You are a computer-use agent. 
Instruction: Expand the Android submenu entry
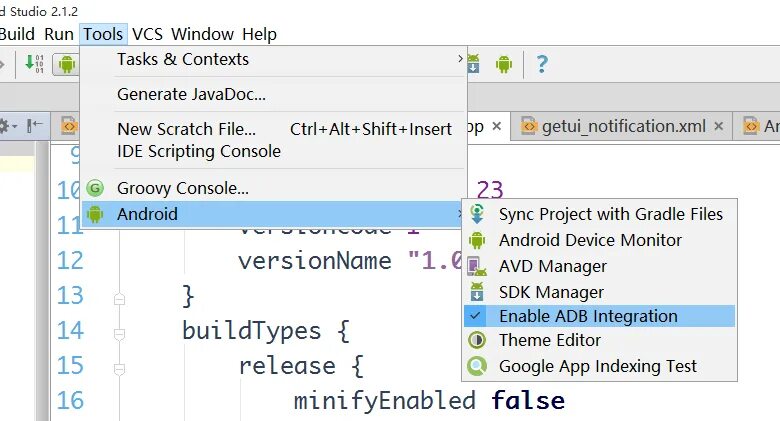(270, 214)
